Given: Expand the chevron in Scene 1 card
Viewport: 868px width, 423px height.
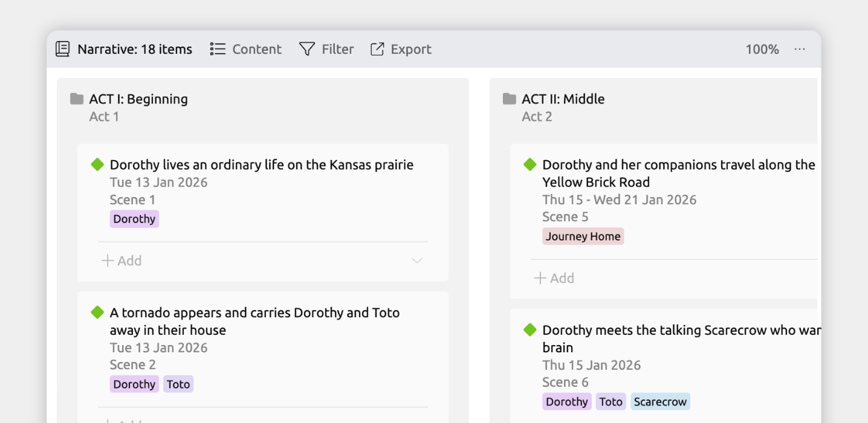Looking at the screenshot, I should pos(417,261).
